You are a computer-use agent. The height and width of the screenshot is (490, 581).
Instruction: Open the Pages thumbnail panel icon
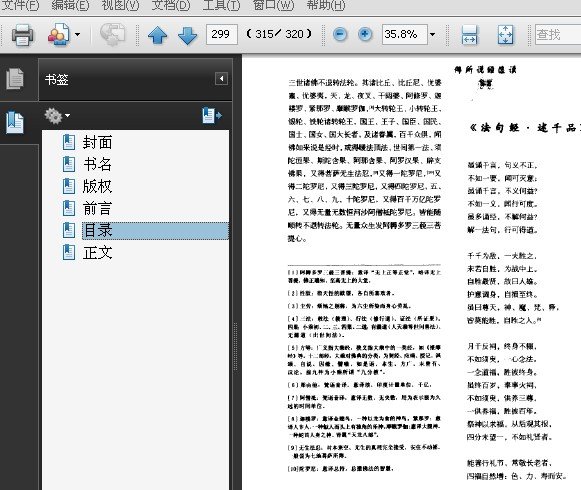[15, 79]
